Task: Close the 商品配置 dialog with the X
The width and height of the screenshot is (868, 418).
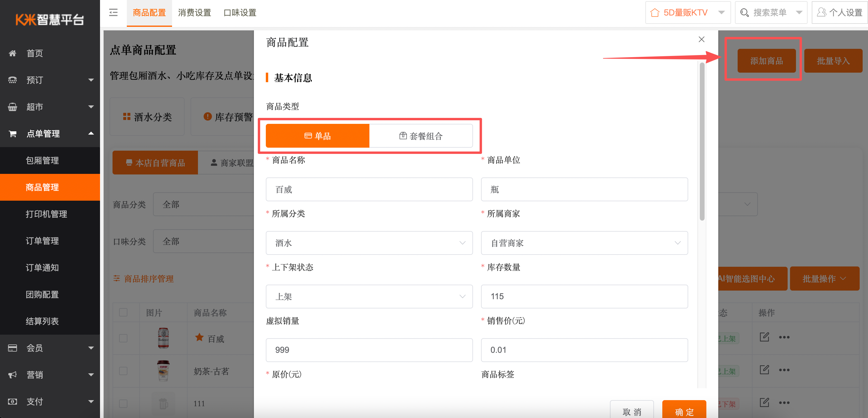Action: coord(702,39)
